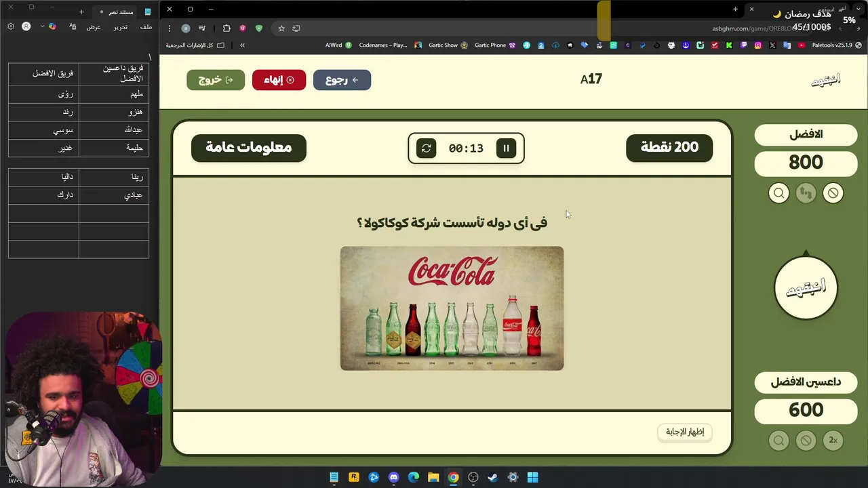
Task: Open the Instagram bookmark icon
Action: click(757, 45)
